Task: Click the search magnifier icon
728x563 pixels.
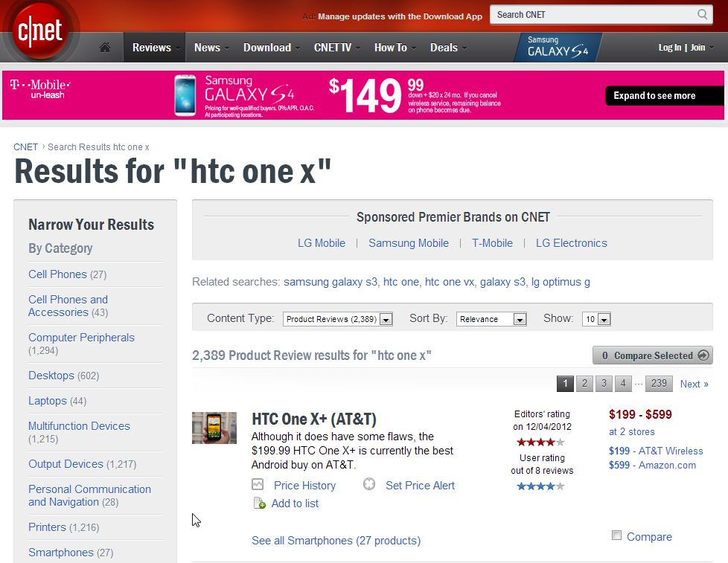Action: coord(703,14)
